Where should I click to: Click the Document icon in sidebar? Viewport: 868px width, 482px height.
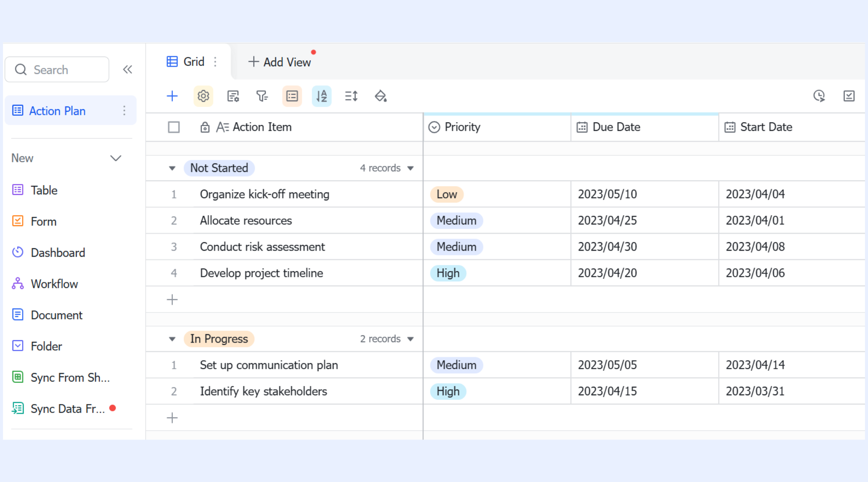[x=18, y=315]
